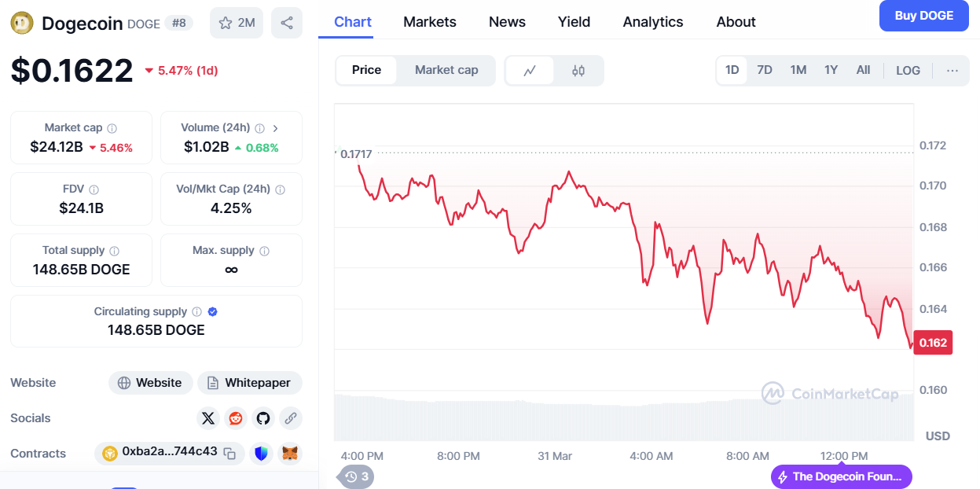Select the 7D time range
The width and height of the screenshot is (980, 489).
pyautogui.click(x=765, y=70)
